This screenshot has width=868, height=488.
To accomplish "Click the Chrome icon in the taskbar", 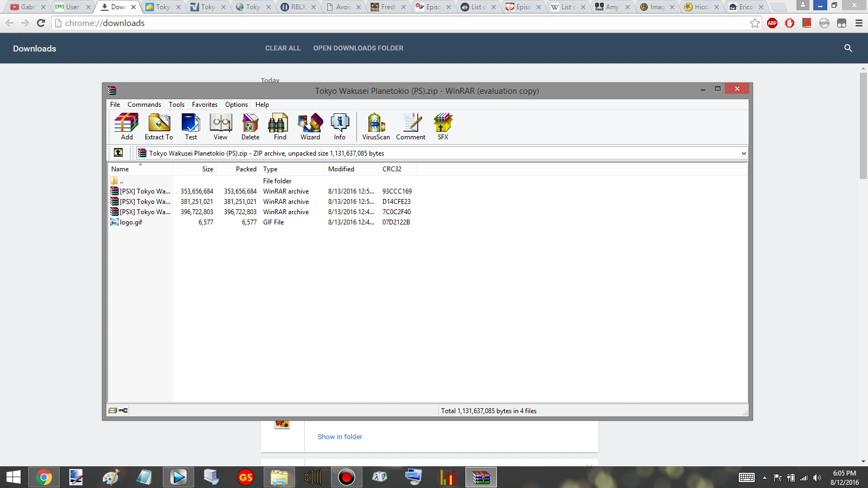I will (44, 477).
